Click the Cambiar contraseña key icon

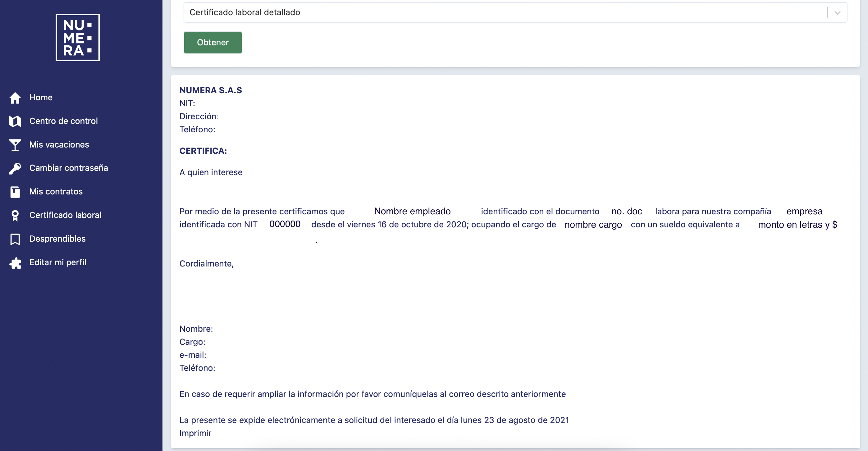coord(15,168)
